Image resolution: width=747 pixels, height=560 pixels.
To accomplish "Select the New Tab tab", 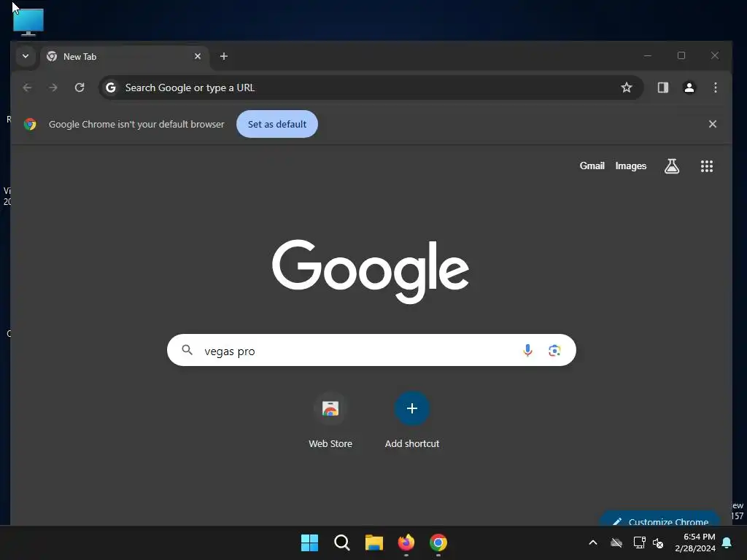I will [125, 57].
